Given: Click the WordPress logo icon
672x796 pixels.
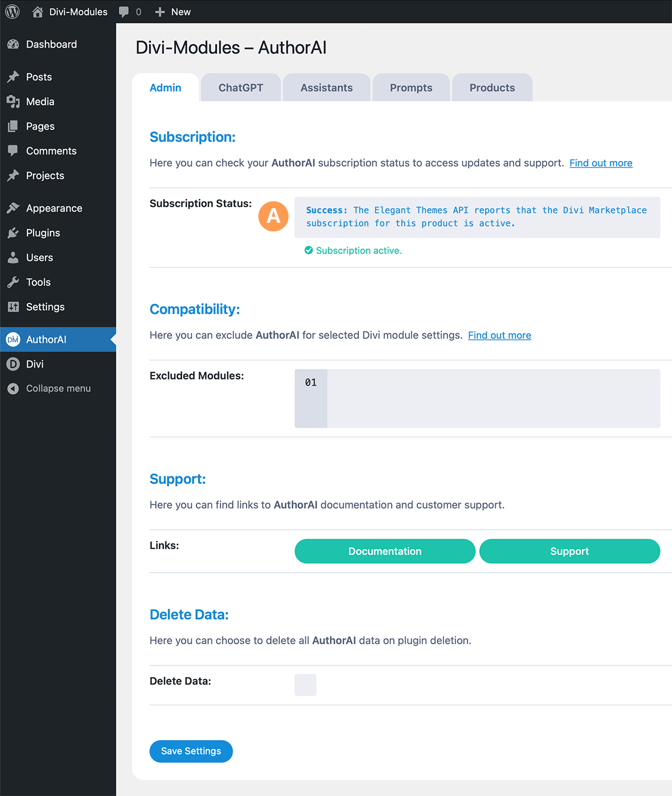Looking at the screenshot, I should tap(12, 12).
